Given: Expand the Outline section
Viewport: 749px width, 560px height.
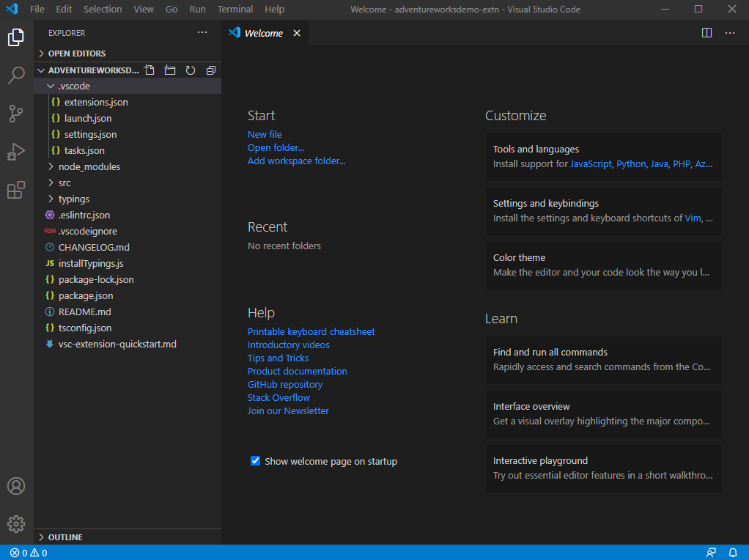Looking at the screenshot, I should coord(64,537).
